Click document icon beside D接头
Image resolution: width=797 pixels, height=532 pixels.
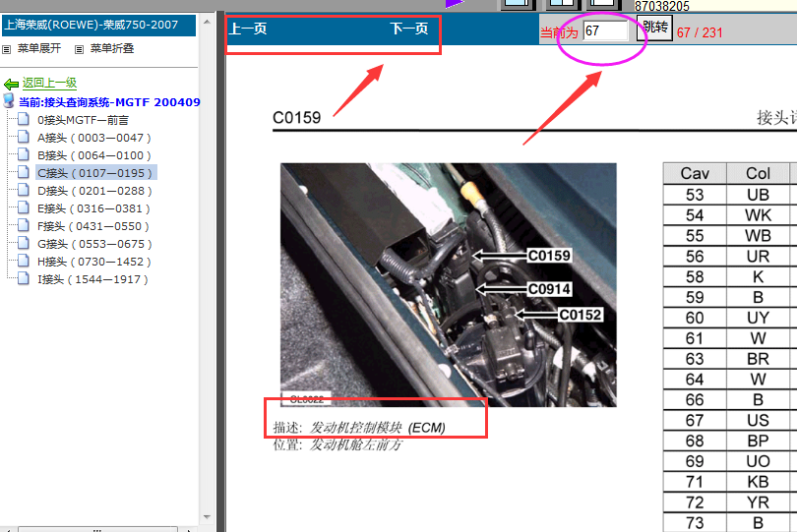point(24,190)
